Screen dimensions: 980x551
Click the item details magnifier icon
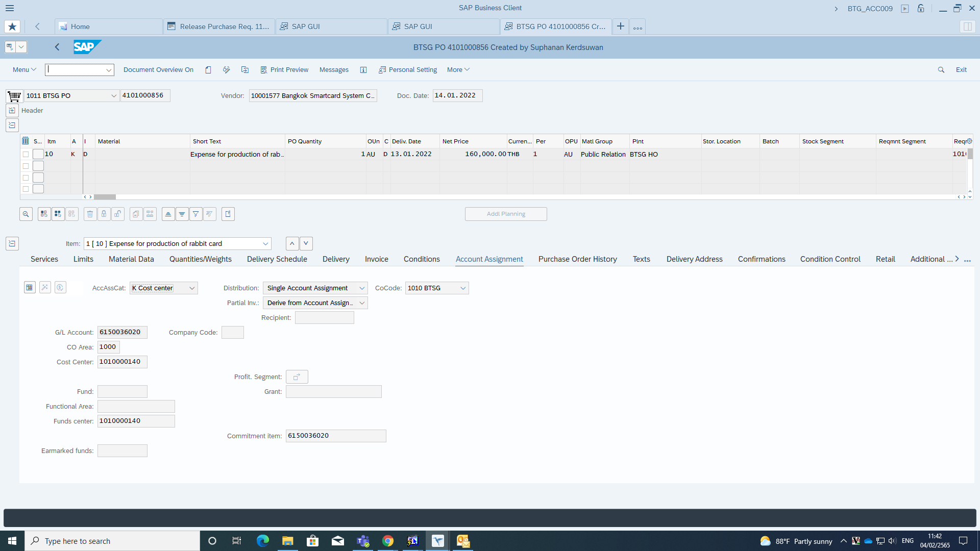point(26,214)
